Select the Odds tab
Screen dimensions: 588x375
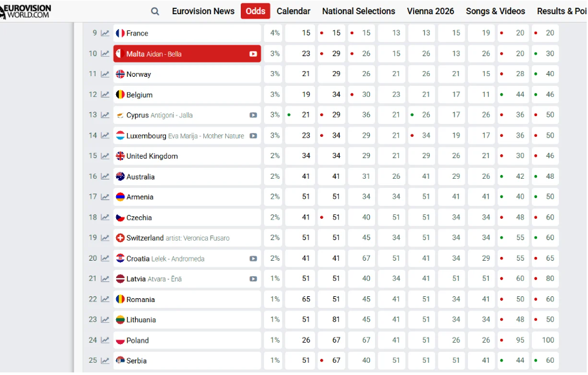(x=256, y=11)
